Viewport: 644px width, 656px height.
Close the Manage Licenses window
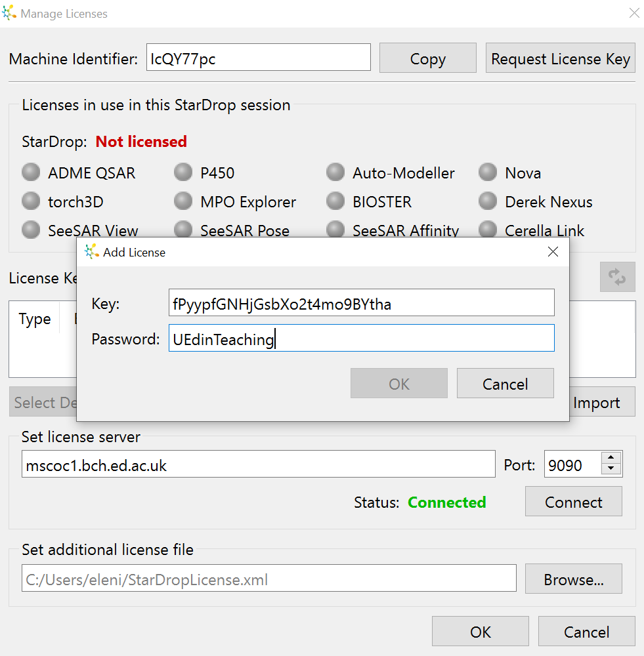(x=634, y=13)
